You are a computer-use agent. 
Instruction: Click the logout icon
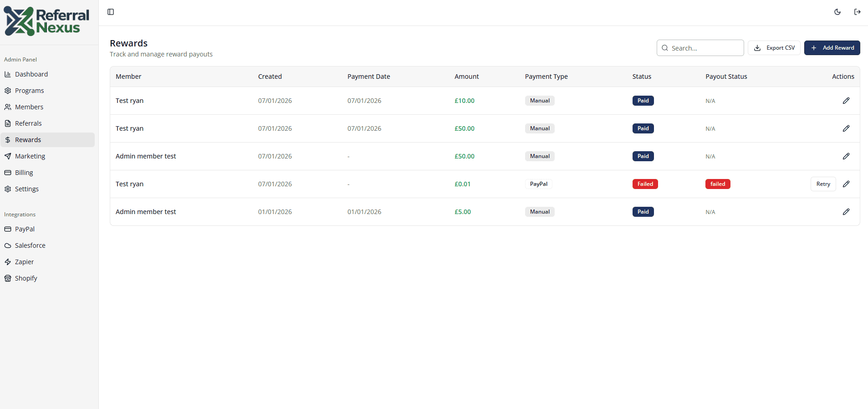click(x=858, y=12)
